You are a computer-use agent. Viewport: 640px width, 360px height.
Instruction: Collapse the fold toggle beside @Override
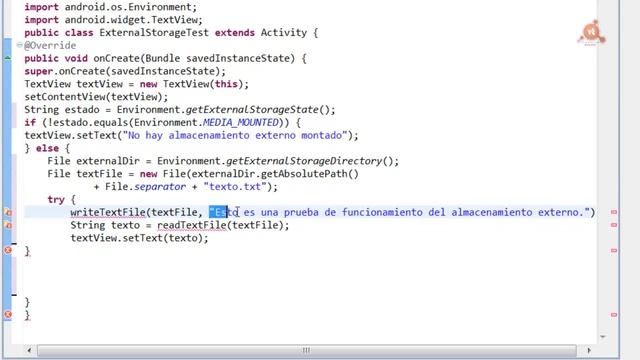tap(19, 45)
